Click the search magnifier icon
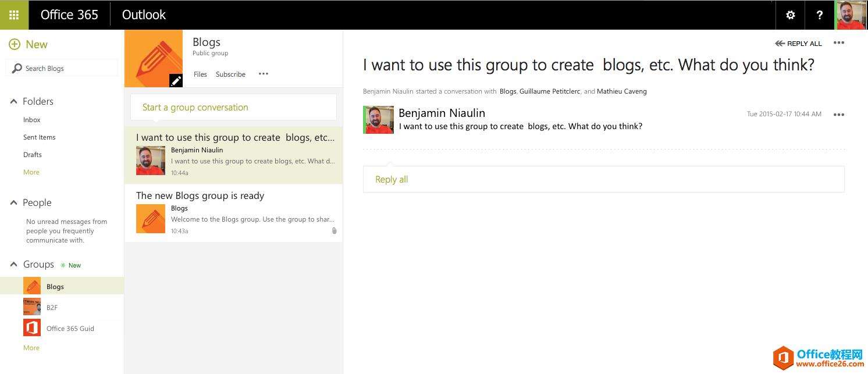The height and width of the screenshot is (374, 868). [16, 69]
